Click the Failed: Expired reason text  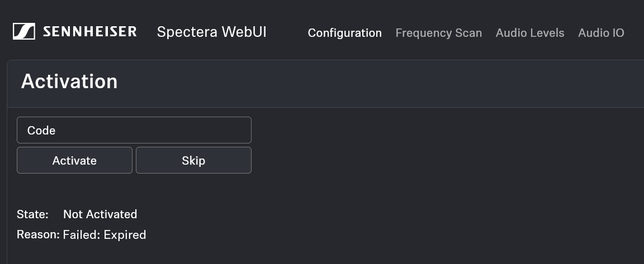105,234
